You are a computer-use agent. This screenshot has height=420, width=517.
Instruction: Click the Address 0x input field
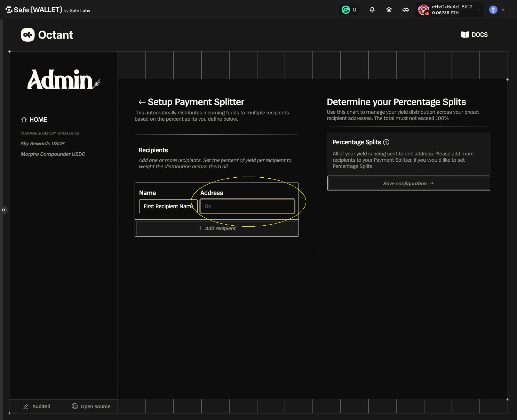coord(247,206)
